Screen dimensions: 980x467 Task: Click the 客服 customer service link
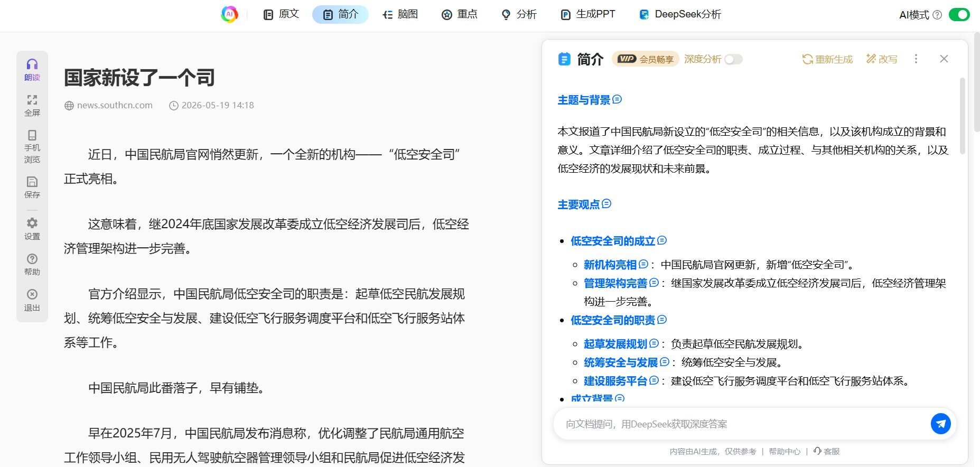click(x=827, y=451)
